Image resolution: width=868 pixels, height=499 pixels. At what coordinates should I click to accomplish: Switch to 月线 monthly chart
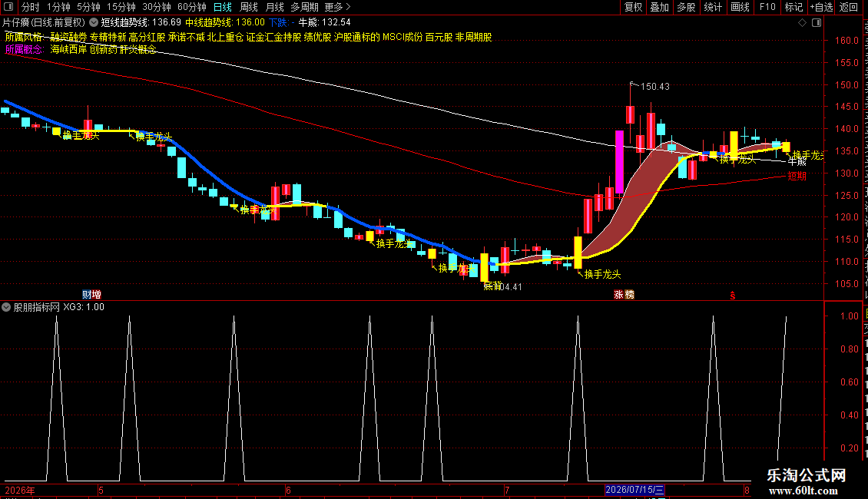pyautogui.click(x=274, y=7)
